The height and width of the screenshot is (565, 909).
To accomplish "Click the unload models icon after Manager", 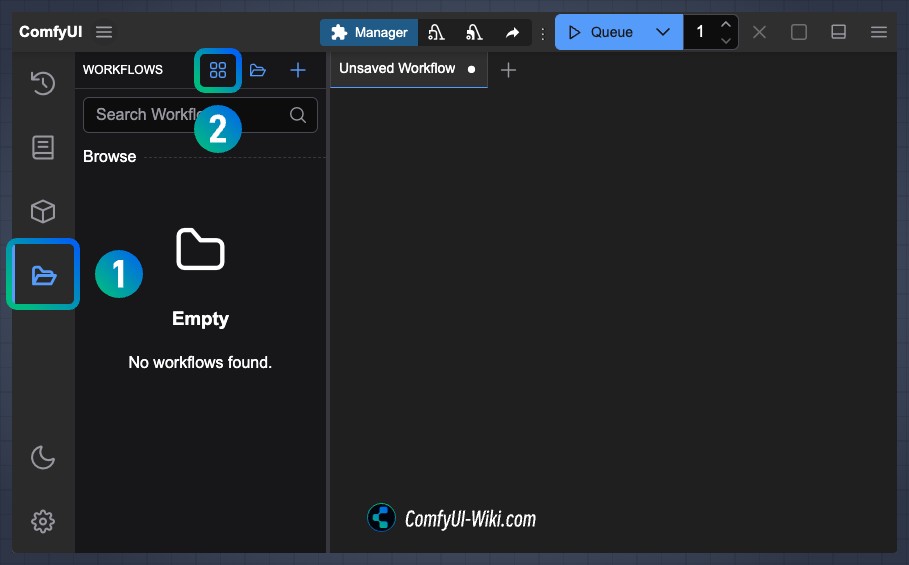I will (x=436, y=32).
